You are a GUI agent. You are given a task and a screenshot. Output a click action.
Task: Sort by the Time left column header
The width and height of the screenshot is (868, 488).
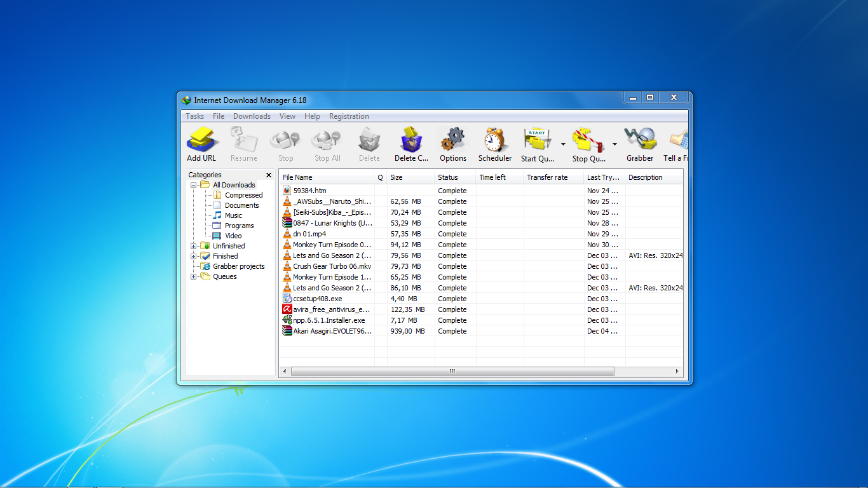tap(500, 177)
